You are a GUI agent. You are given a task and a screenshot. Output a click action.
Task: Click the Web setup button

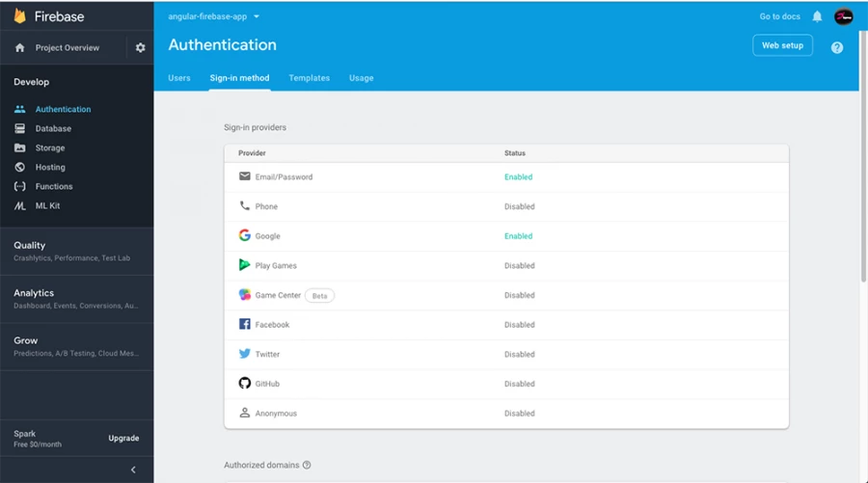click(x=782, y=45)
